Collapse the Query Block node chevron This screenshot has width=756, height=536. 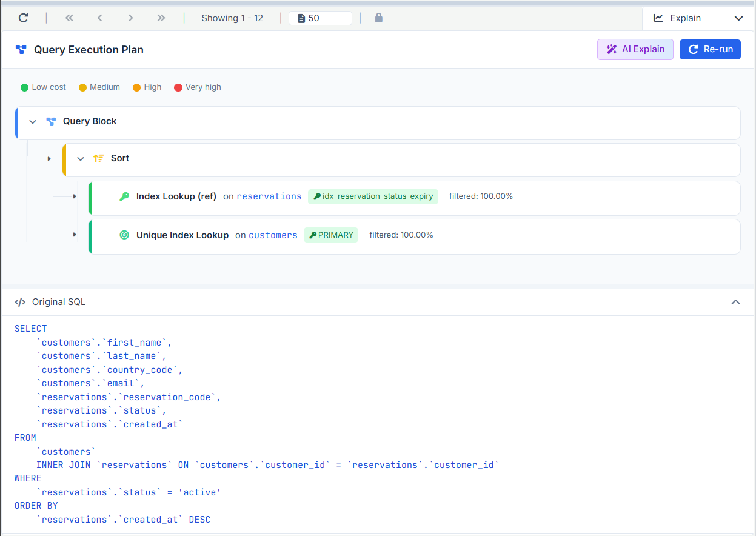click(33, 122)
